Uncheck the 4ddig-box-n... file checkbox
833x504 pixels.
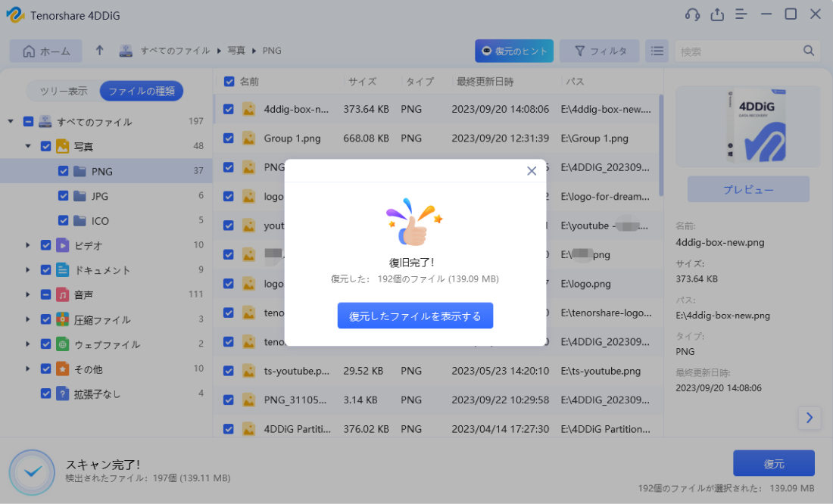tap(229, 109)
